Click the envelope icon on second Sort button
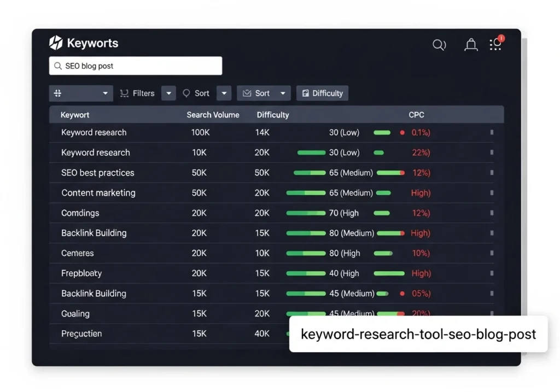Screen dimensions: 560x392 pyautogui.click(x=247, y=93)
